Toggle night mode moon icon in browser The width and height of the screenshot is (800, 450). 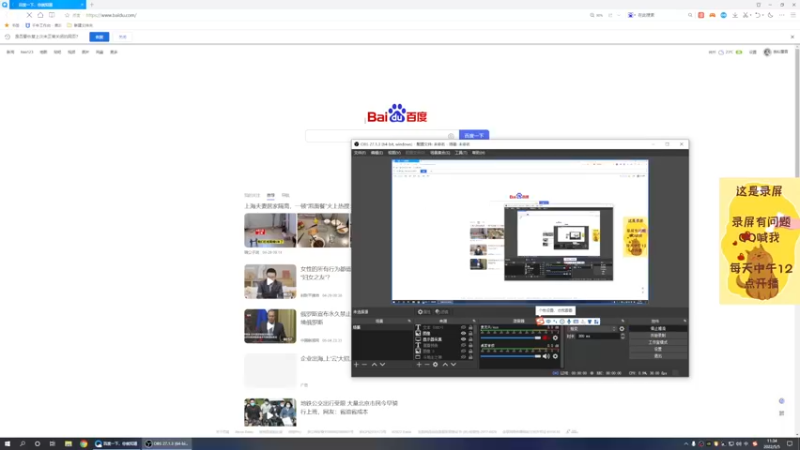coord(770,15)
